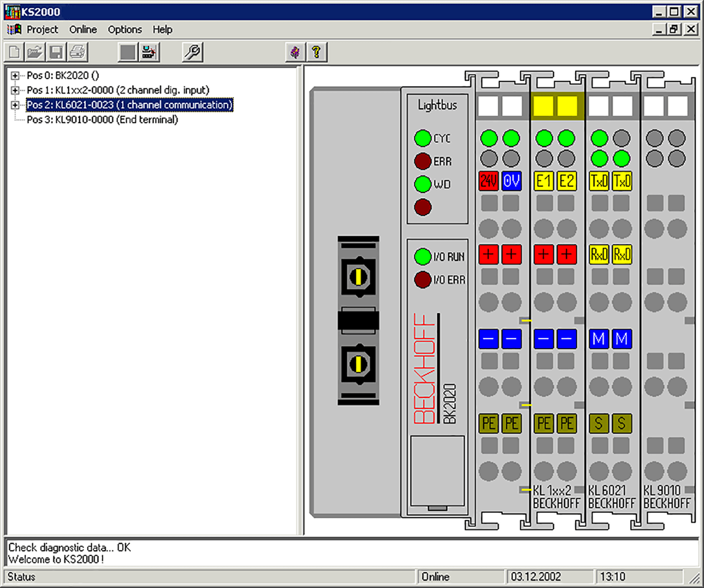This screenshot has width=704, height=588.
Task: Click the dark red I/O ERR LED
Action: point(422,279)
